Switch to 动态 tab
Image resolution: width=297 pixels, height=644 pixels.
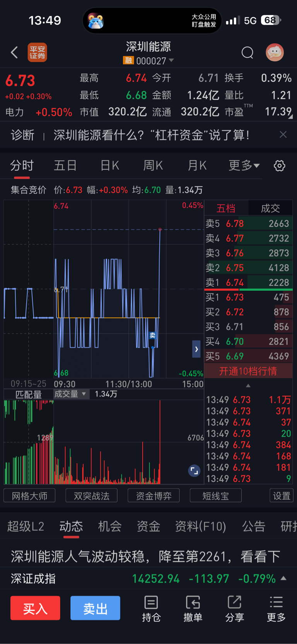click(x=71, y=526)
